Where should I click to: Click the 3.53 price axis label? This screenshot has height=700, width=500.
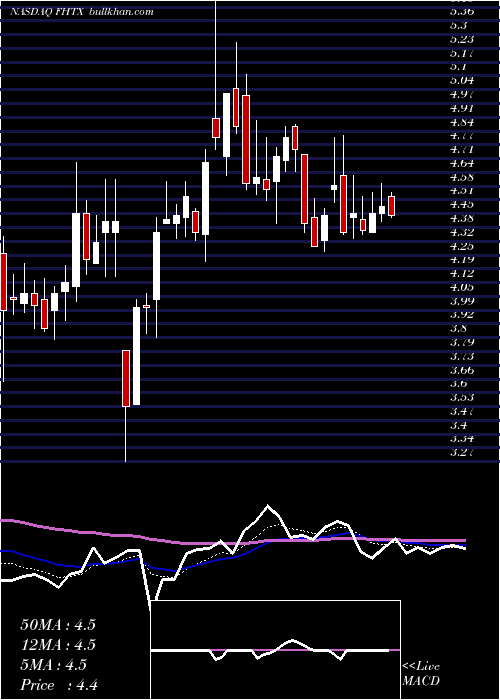[x=462, y=397]
